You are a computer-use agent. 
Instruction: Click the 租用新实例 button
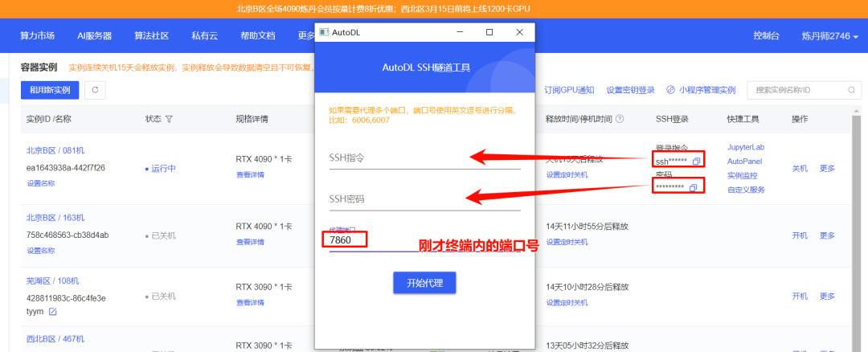coord(50,90)
